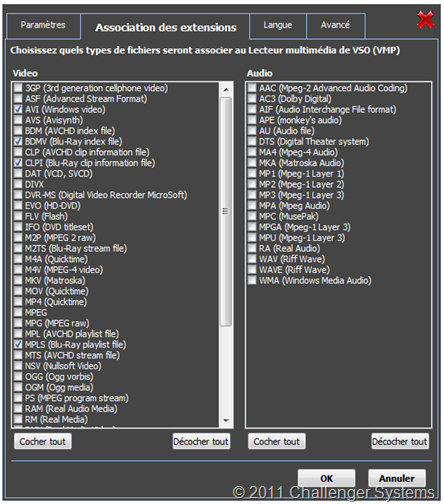The image size is (444, 504).
Task: Click the Video list scrollbar thumb
Action: (x=226, y=211)
